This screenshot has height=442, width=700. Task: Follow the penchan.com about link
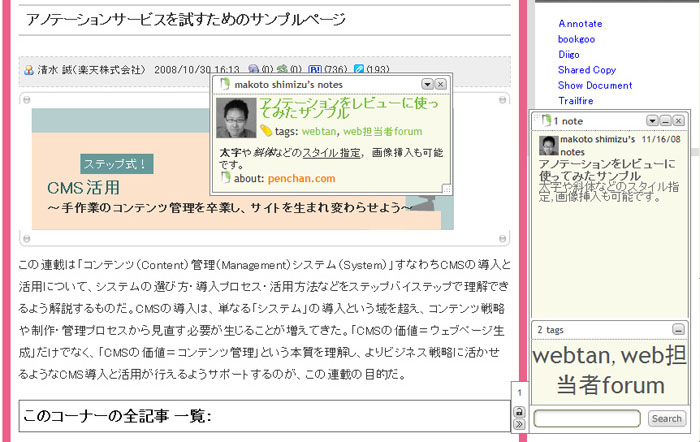point(301,178)
